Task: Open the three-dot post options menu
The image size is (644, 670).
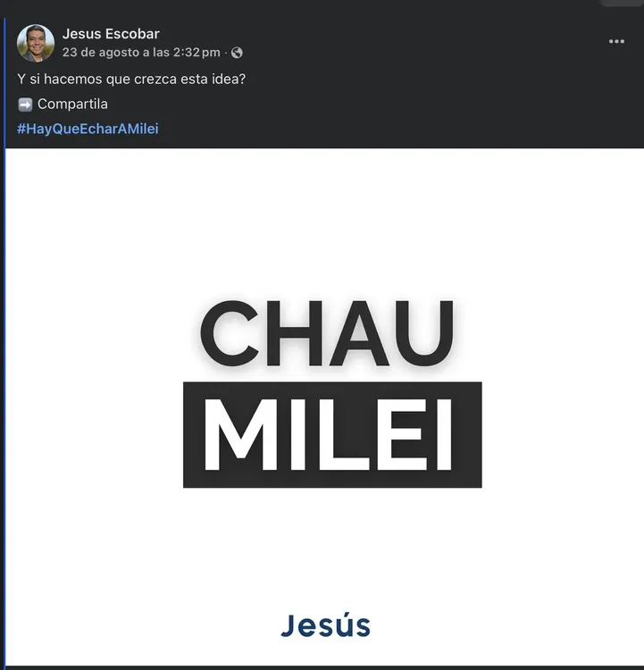Action: coord(616,42)
